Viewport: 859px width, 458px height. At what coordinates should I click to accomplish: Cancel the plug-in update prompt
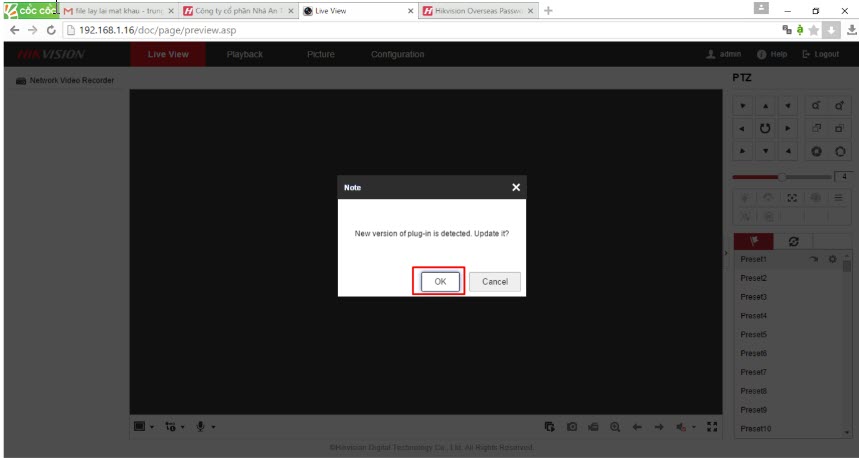(494, 282)
